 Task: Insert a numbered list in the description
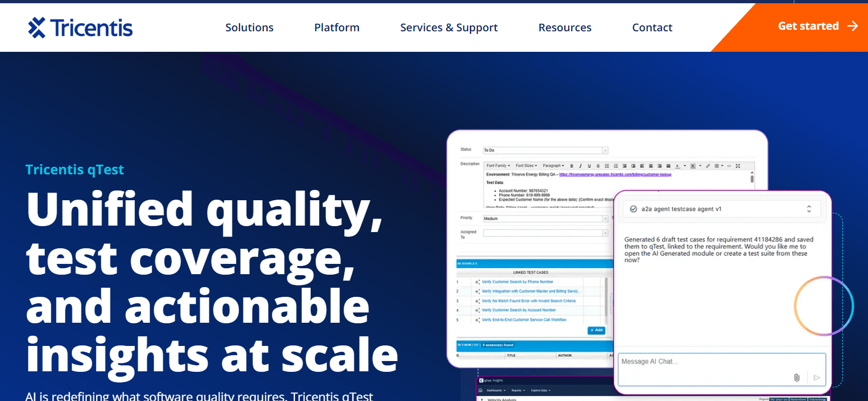click(616, 166)
